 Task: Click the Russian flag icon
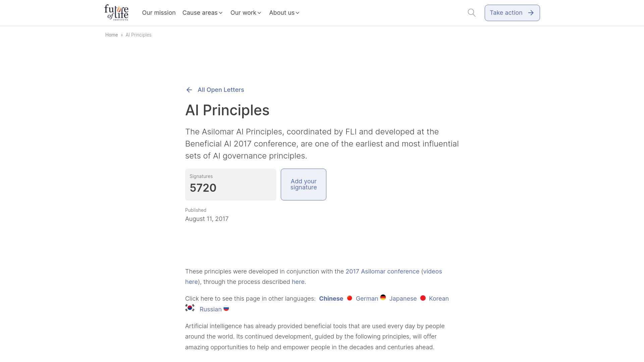[x=226, y=308]
